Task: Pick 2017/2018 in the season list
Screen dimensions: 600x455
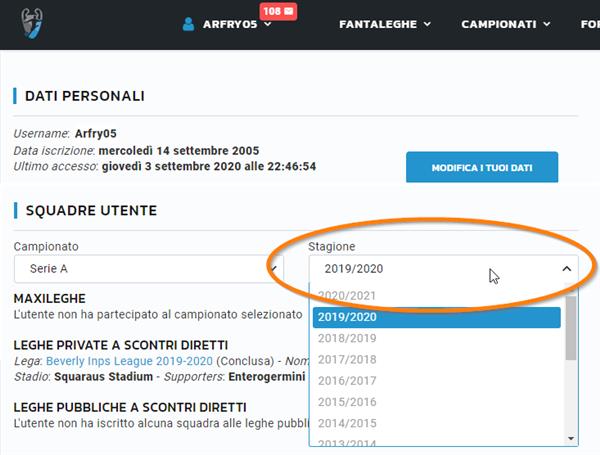Action: (x=348, y=359)
